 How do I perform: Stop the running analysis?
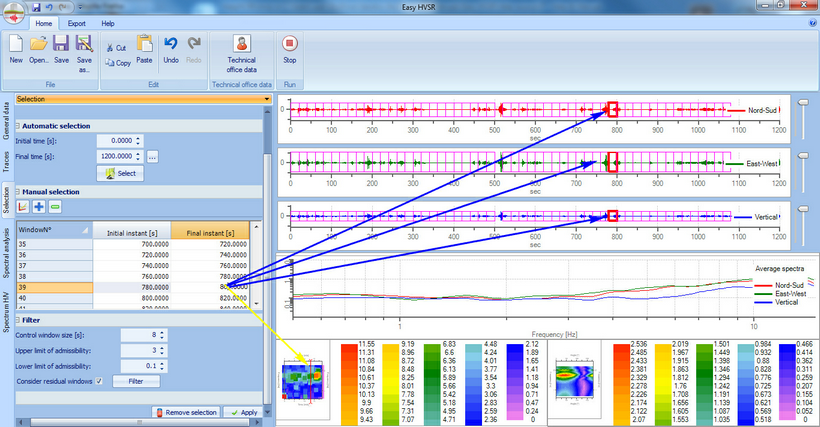(290, 43)
